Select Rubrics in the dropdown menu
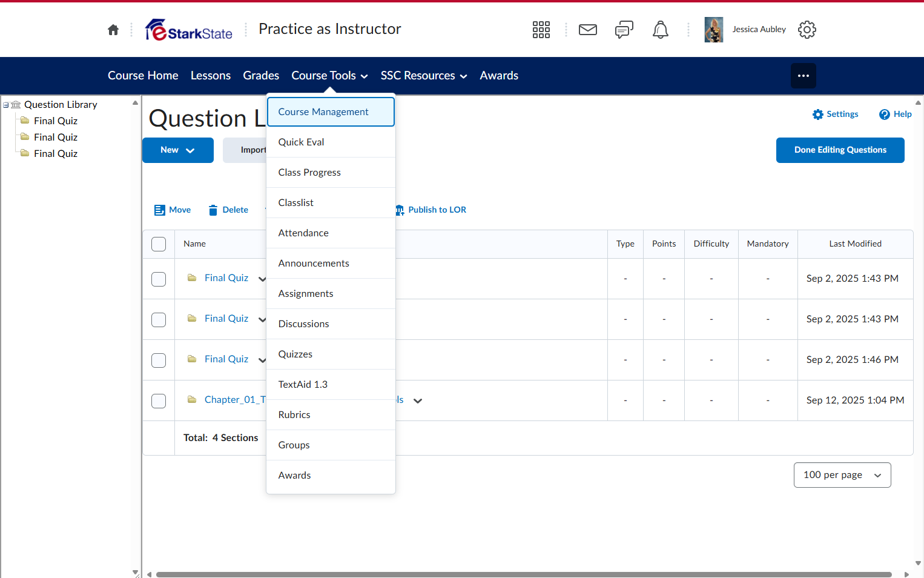Screen dimensions: 924x578 click(331, 415)
